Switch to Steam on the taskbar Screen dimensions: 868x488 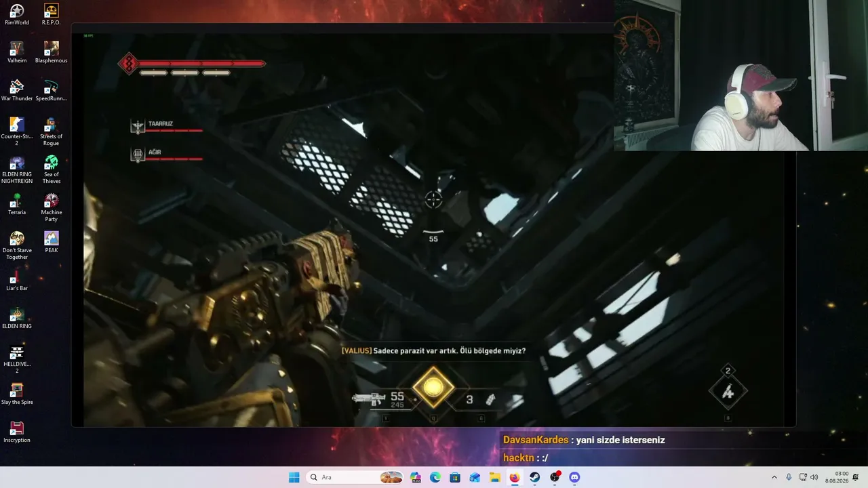tap(535, 477)
